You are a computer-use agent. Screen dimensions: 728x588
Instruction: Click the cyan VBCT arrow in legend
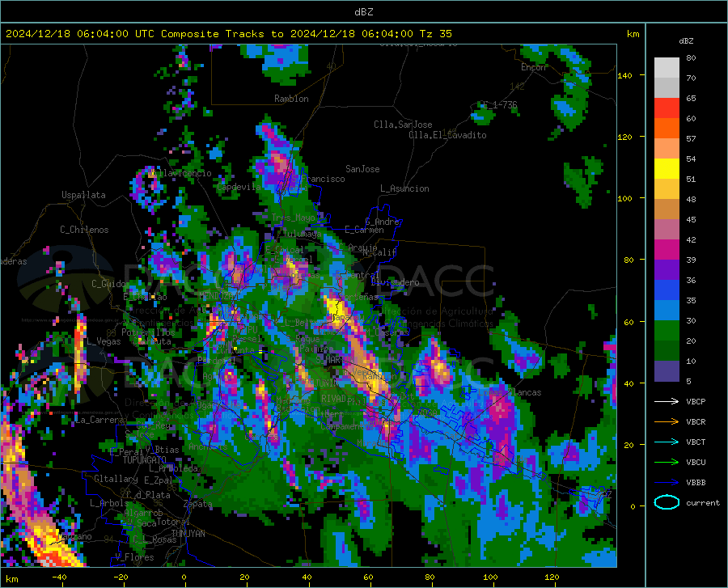(x=667, y=442)
